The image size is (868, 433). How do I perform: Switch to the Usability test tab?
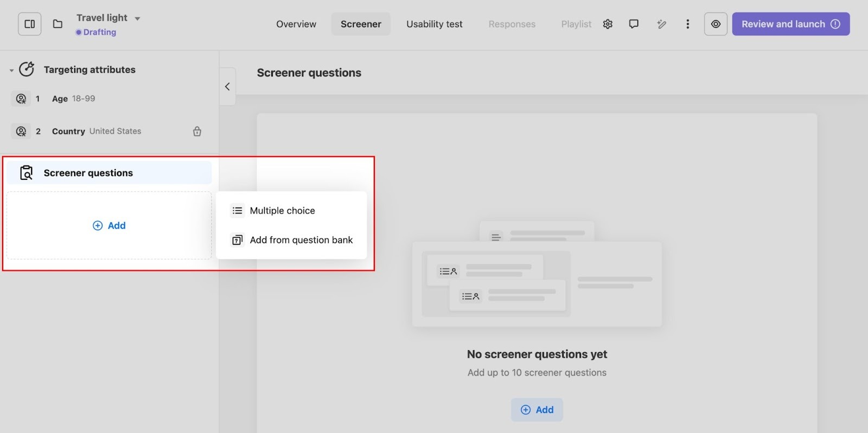(434, 24)
